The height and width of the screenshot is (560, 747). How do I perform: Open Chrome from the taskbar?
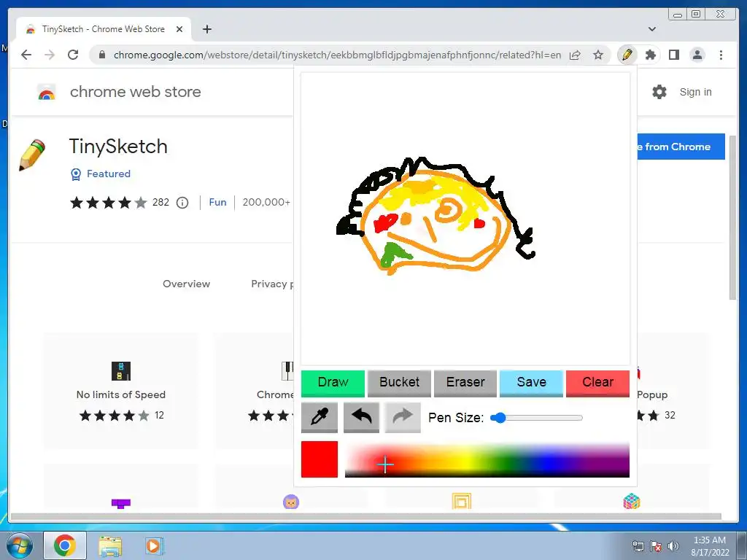(65, 545)
